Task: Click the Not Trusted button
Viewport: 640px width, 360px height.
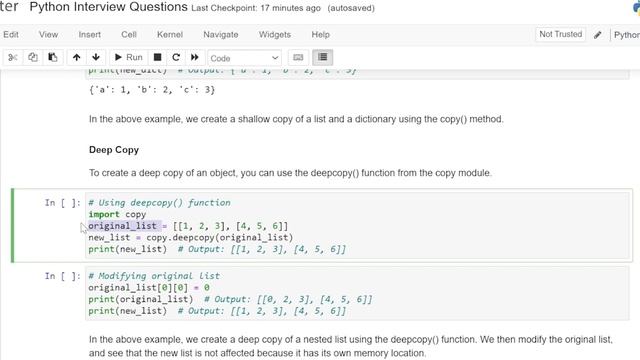Action: [560, 34]
